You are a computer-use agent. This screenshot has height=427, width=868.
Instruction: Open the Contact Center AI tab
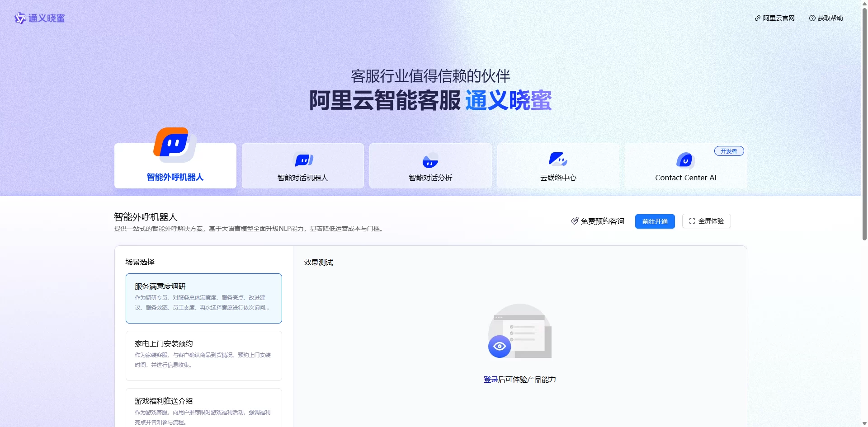point(685,178)
